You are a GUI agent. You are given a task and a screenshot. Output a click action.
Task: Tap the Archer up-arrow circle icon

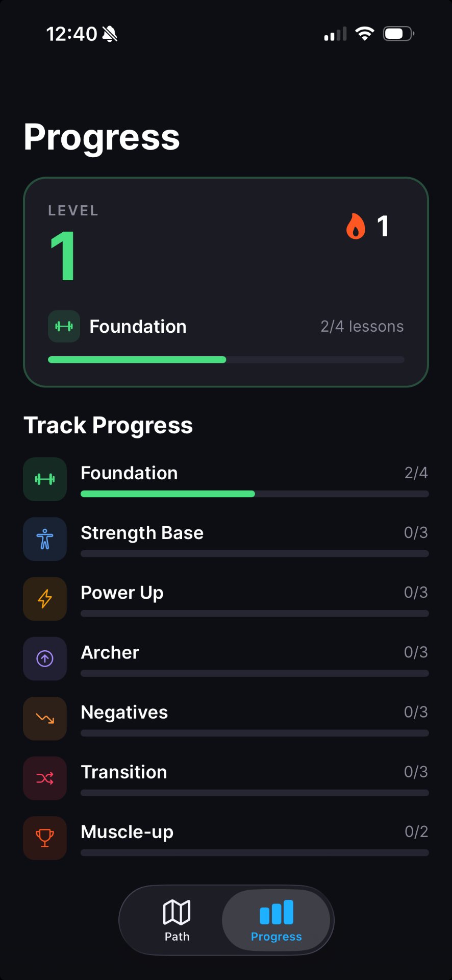(45, 658)
